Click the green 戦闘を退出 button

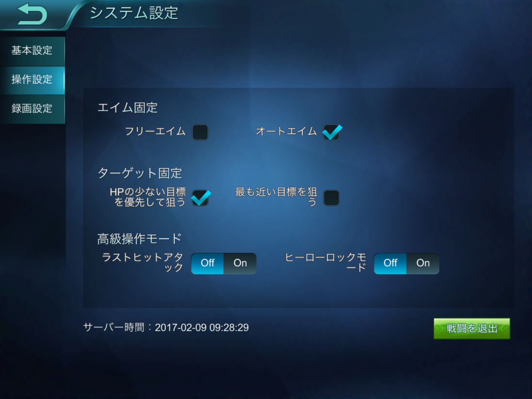[472, 328]
